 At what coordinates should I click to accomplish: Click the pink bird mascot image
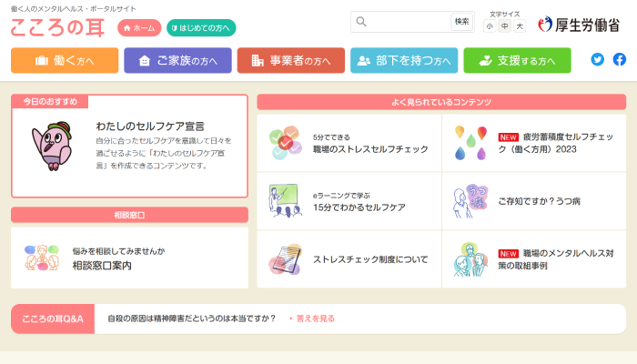53,146
